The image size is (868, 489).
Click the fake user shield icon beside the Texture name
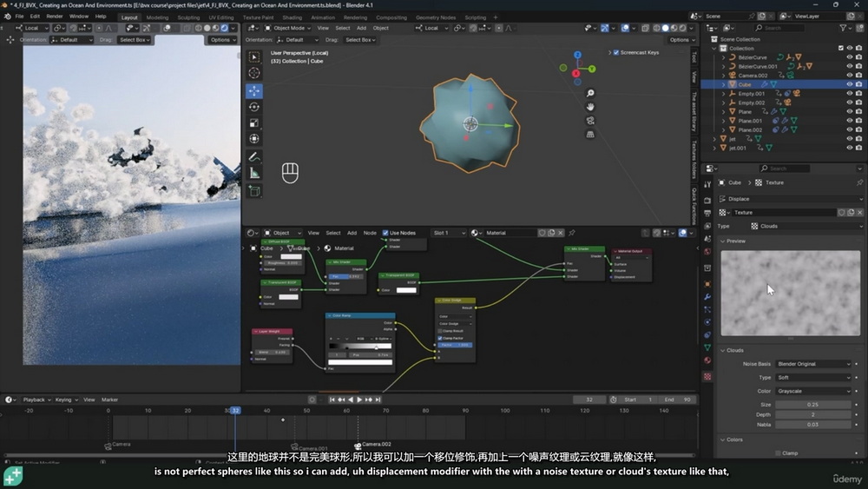click(841, 213)
